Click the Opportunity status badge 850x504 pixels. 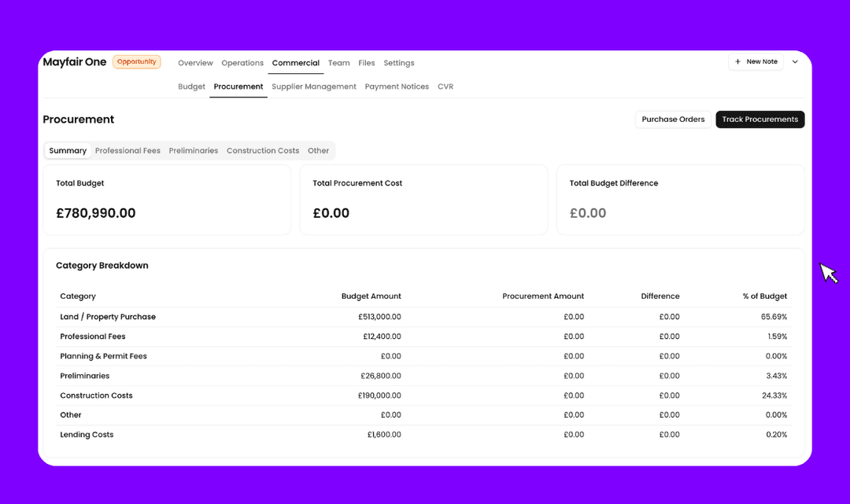click(137, 62)
